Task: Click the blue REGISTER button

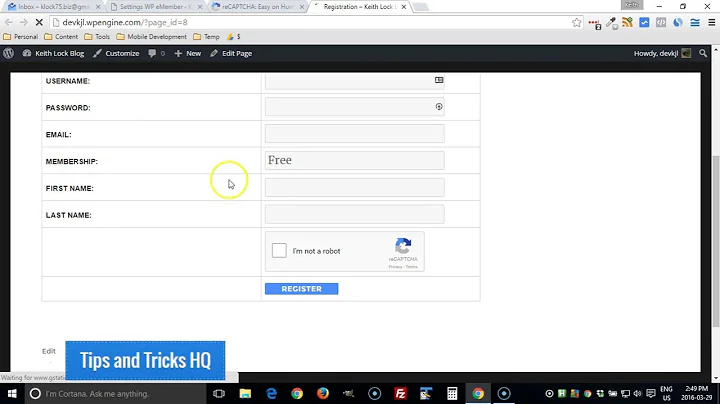Action: [301, 289]
